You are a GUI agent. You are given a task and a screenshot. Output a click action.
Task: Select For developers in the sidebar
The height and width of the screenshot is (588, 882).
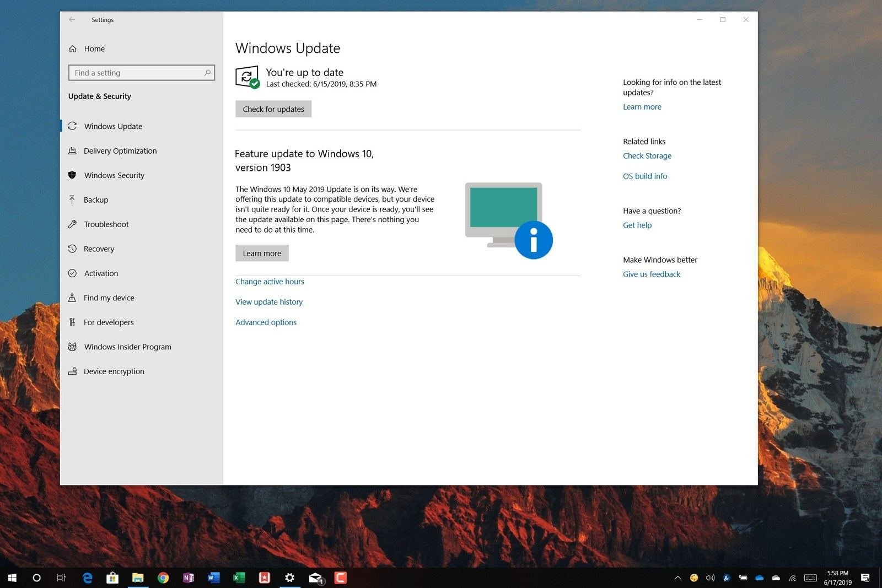109,322
